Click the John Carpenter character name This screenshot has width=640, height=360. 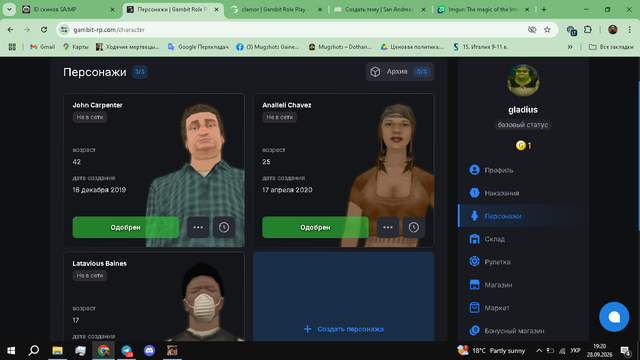point(97,105)
